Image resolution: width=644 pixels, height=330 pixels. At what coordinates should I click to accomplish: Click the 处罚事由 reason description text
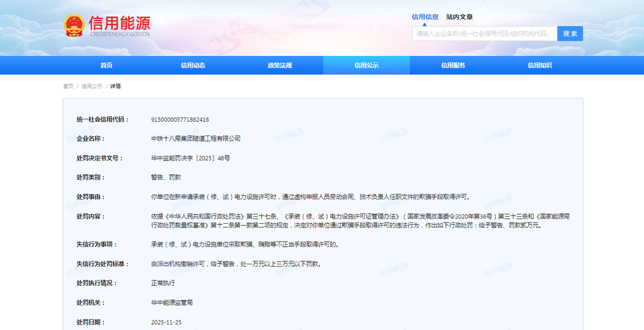pos(311,197)
